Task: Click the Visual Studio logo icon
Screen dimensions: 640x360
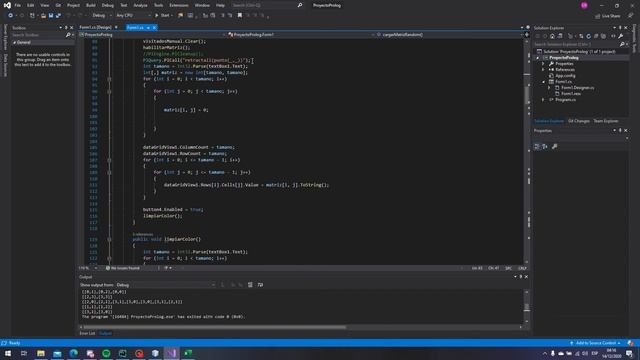Action: [x=7, y=5]
